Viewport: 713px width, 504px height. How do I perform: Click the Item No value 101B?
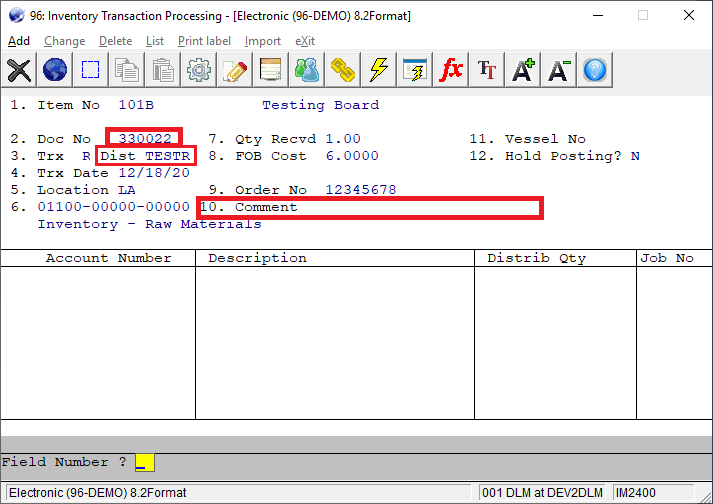tap(136, 105)
